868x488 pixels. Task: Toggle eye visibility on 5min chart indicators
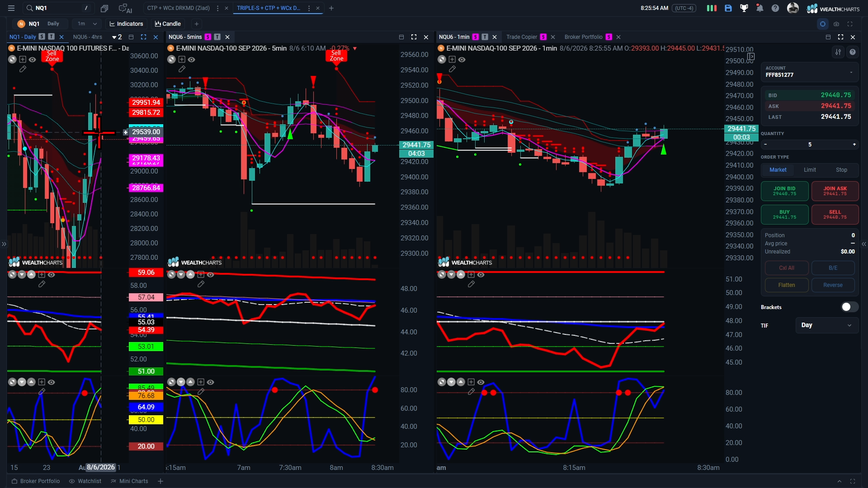pos(192,60)
